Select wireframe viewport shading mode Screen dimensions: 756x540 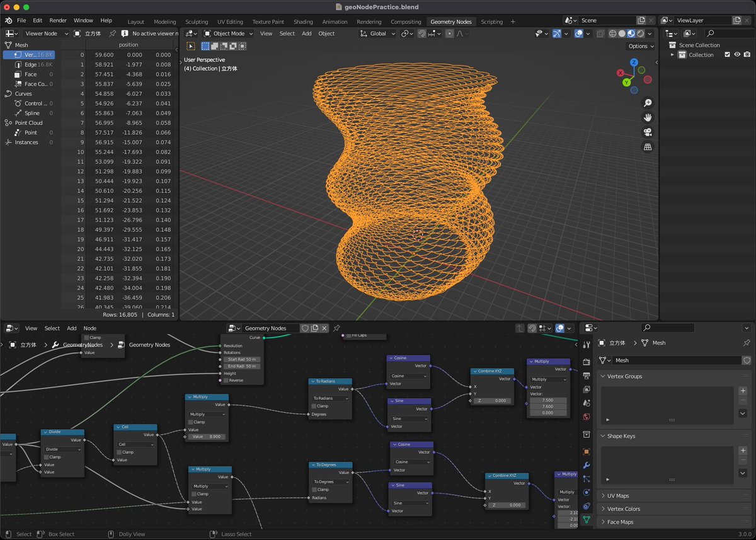coord(612,33)
